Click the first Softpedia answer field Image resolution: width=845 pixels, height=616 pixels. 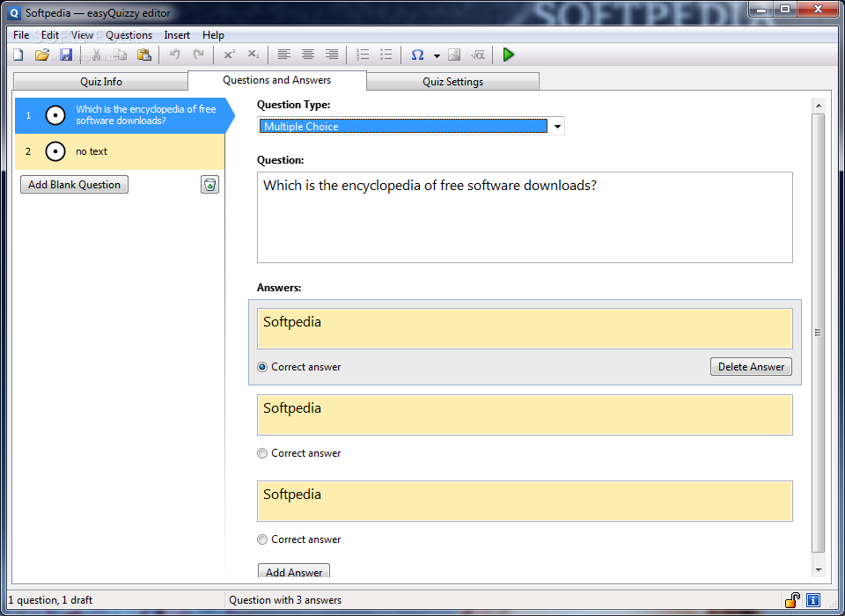525,329
